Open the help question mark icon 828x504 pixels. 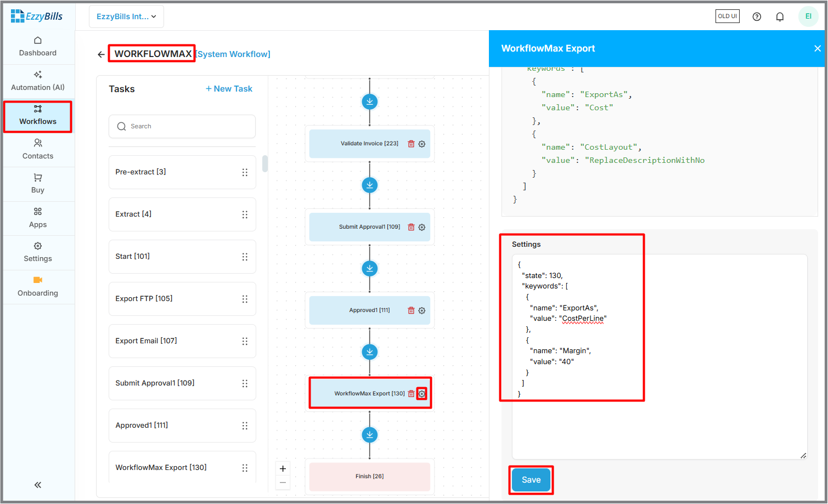(757, 16)
